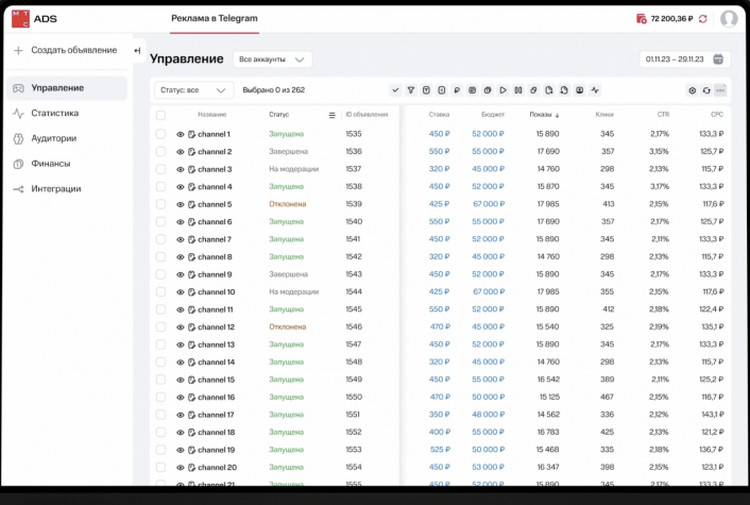Click the filter funnel icon in toolbar
Viewport: 750px width, 505px height.
[x=410, y=90]
